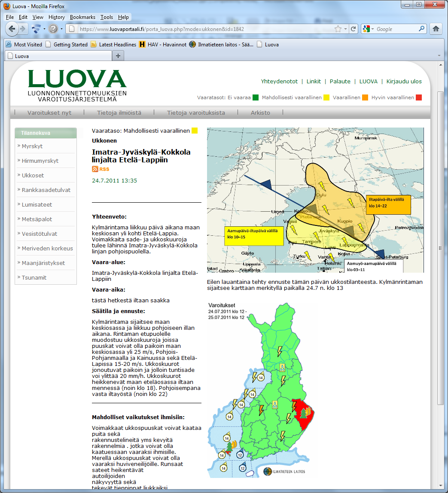
Task: Expand the address bar history dropdown
Action: click(x=345, y=29)
